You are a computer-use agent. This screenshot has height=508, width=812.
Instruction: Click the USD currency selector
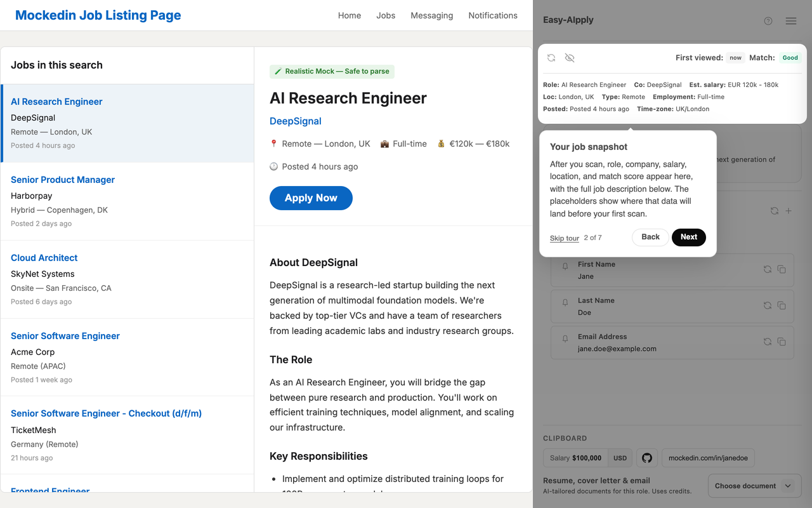620,458
